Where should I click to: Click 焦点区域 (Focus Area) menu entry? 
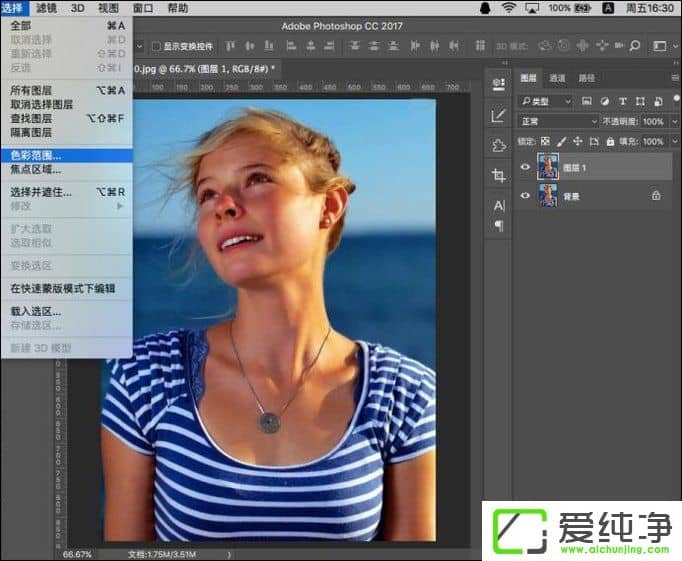click(x=36, y=169)
